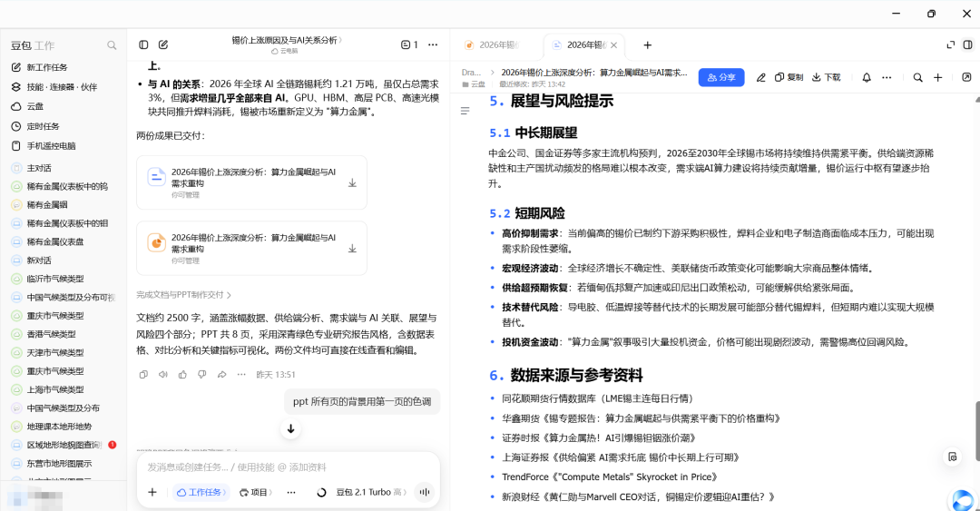Image resolution: width=980 pixels, height=511 pixels.
Task: Click the task counter icon showing 1
Action: [x=409, y=45]
